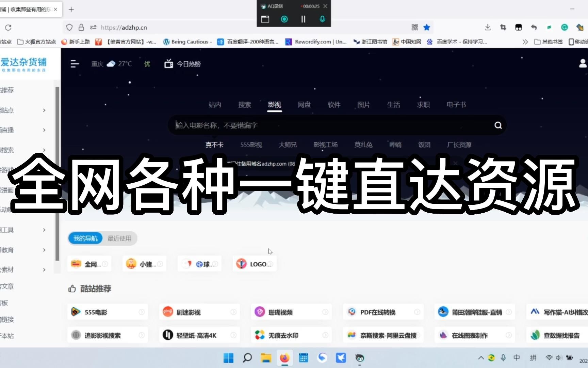Show more bookmarks with double chevron

tap(525, 42)
